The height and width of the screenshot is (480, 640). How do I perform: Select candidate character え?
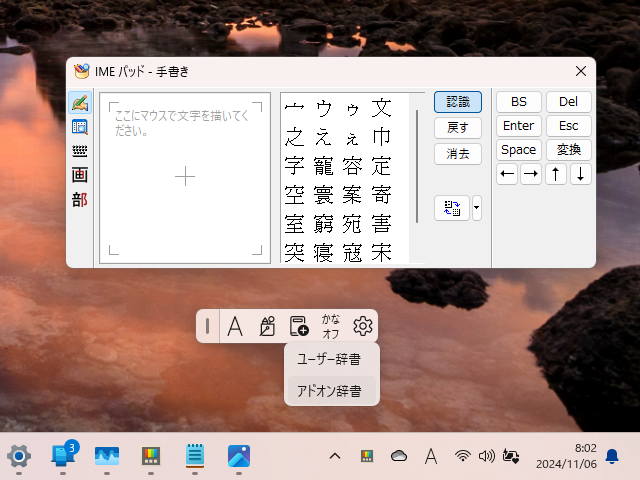coord(324,137)
